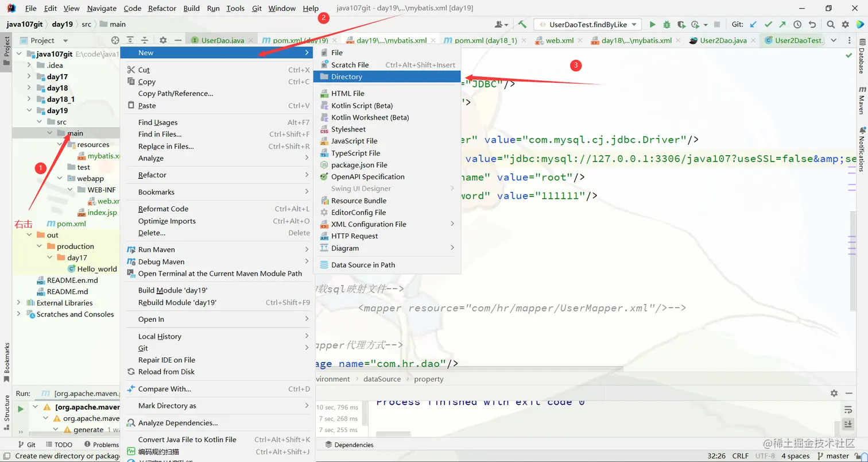Click Expand All icon in Project panel header

coord(130,40)
